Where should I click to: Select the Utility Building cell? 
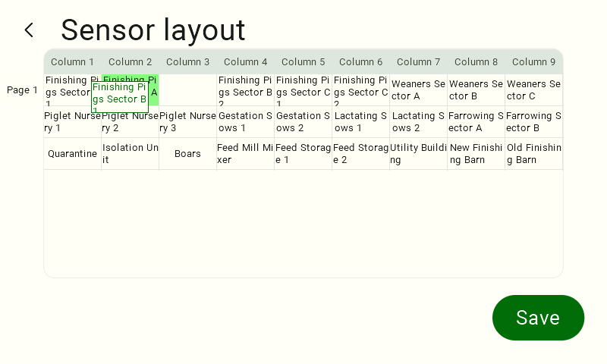pos(419,154)
